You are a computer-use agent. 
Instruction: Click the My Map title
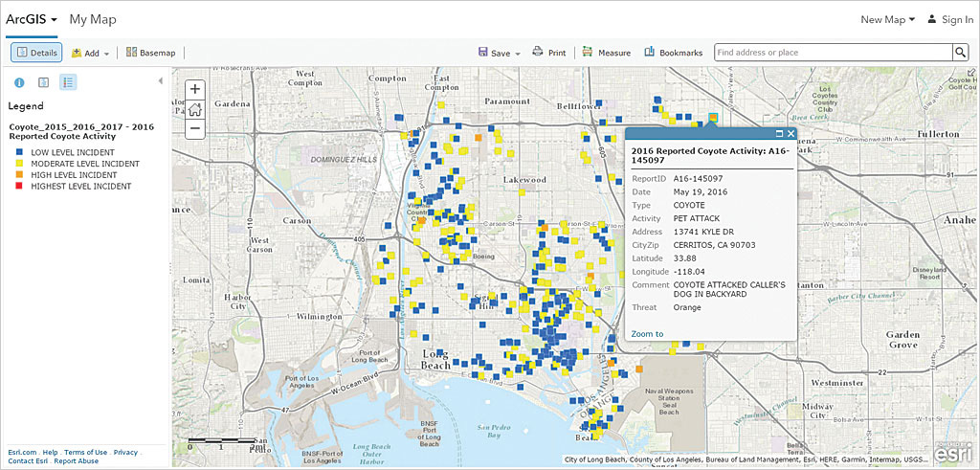click(x=93, y=19)
